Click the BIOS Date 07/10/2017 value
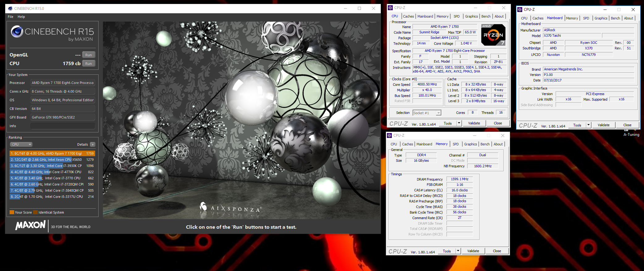 [589, 80]
